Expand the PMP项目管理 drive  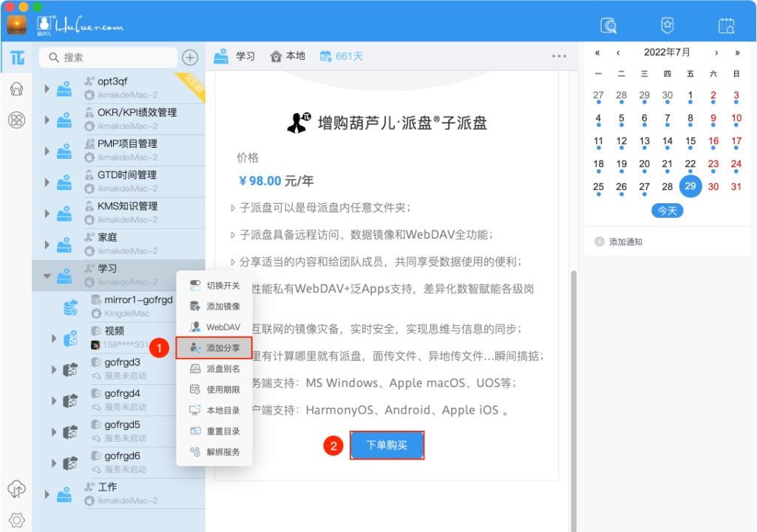click(x=47, y=151)
